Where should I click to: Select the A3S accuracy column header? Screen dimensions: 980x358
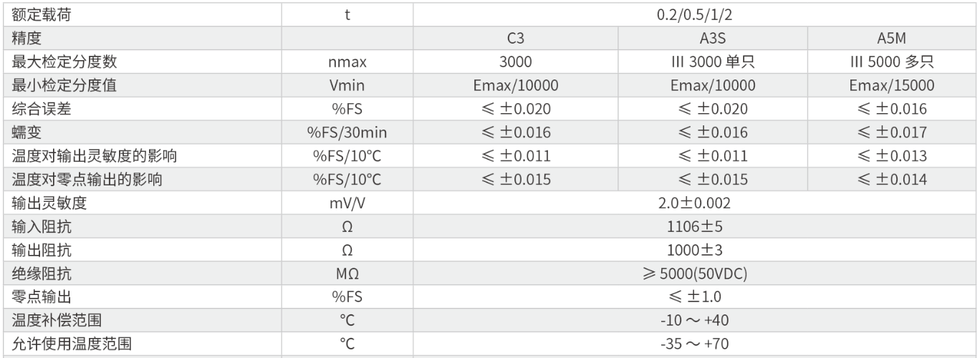[713, 38]
